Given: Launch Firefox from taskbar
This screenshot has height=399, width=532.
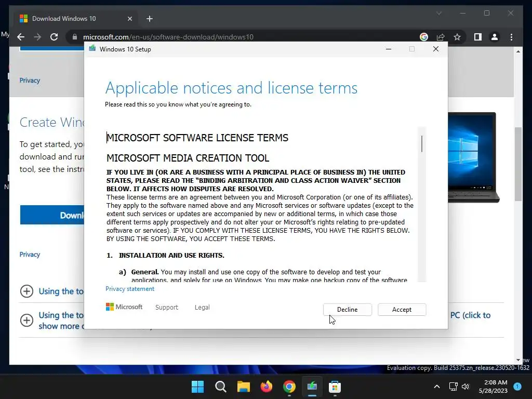Looking at the screenshot, I should point(267,387).
